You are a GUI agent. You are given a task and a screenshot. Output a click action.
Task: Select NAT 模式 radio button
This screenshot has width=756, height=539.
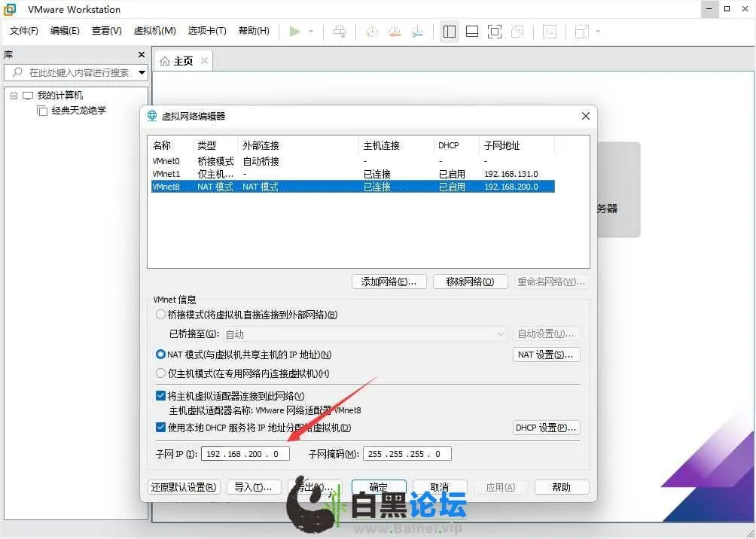coord(160,355)
